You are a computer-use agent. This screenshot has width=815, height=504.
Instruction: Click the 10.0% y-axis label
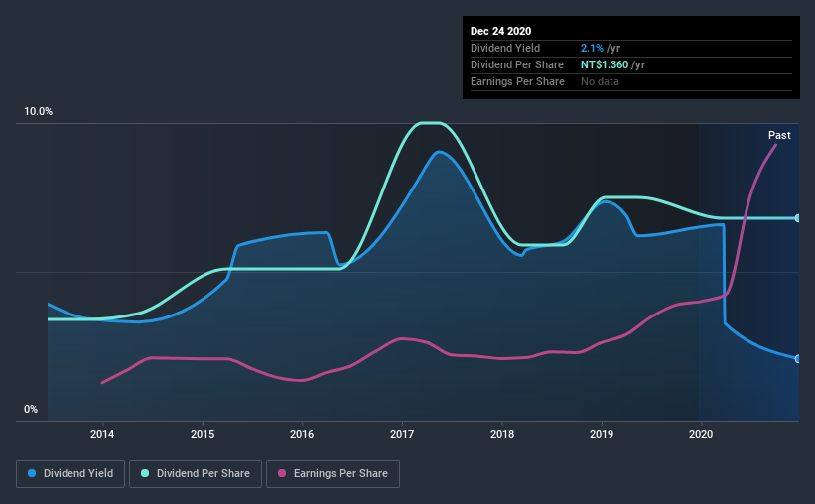[x=39, y=112]
